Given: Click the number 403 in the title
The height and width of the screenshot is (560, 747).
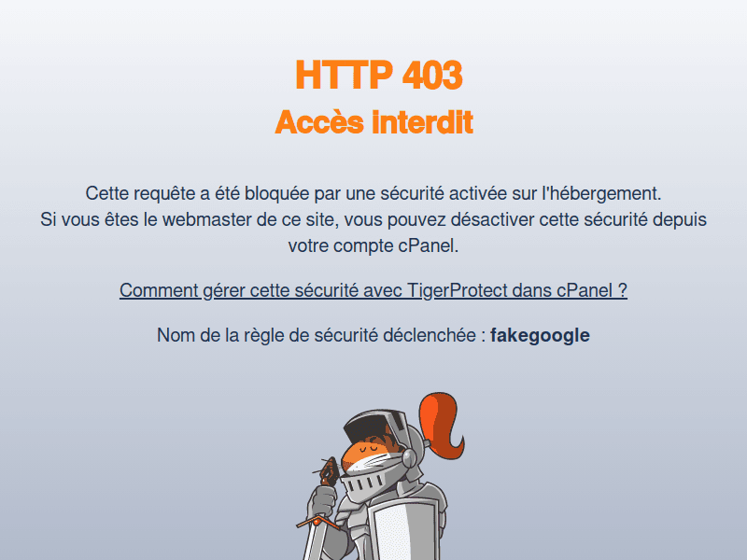Looking at the screenshot, I should (x=432, y=75).
